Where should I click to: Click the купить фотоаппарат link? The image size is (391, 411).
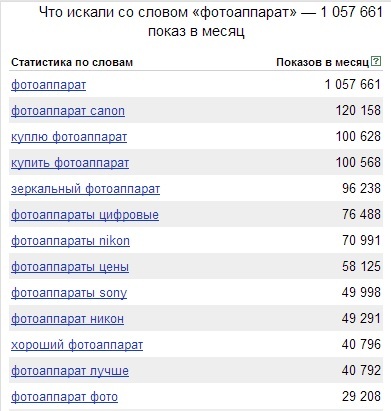[70, 163]
